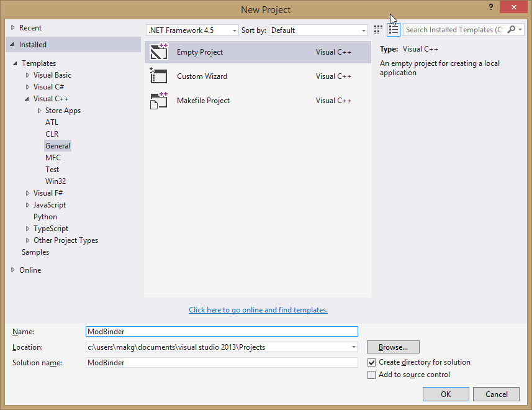Expand the Visual Basic tree node
Image resolution: width=532 pixels, height=410 pixels.
tap(27, 75)
